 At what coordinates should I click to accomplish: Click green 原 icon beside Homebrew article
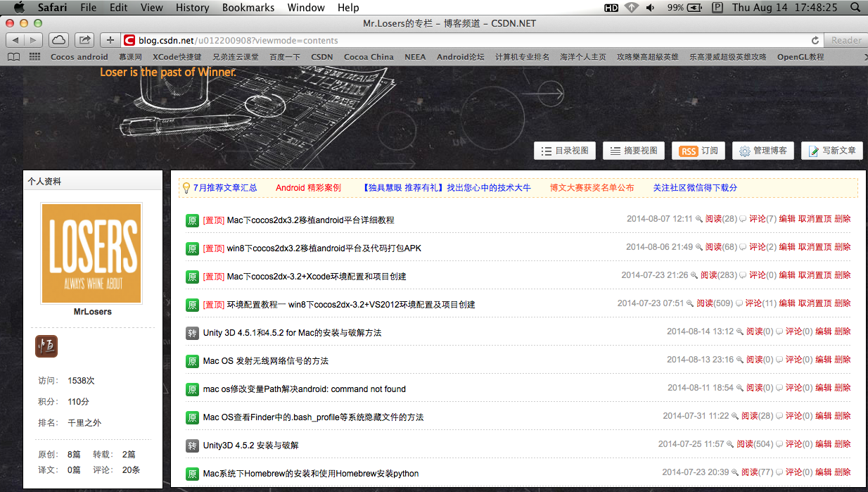[192, 474]
